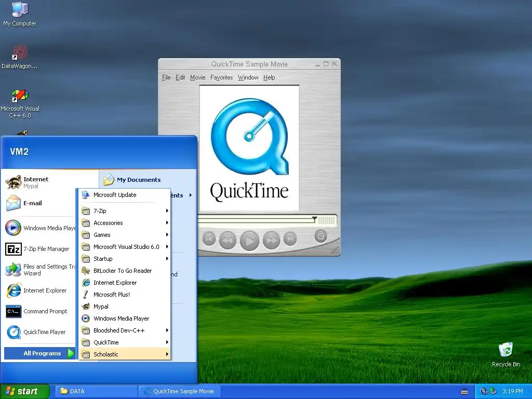This screenshot has height=399, width=532.
Task: Switch to QuickTime Sample Movie taskbar button
Action: pyautogui.click(x=180, y=391)
